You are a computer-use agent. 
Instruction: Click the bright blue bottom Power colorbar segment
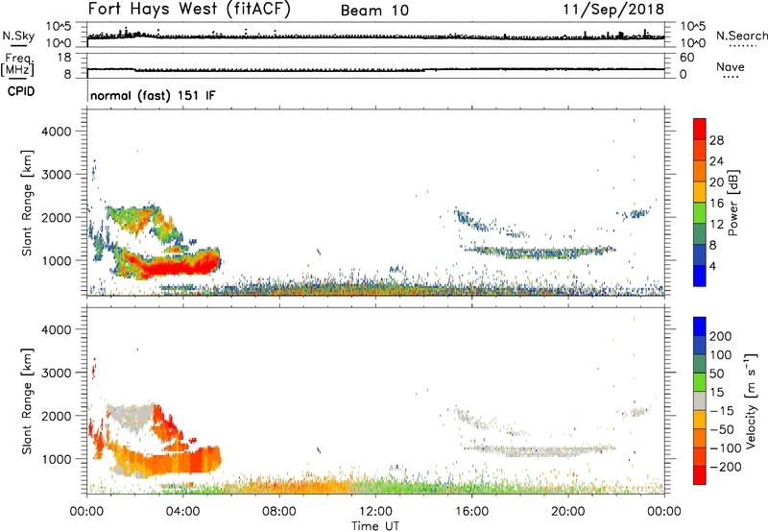[700, 276]
